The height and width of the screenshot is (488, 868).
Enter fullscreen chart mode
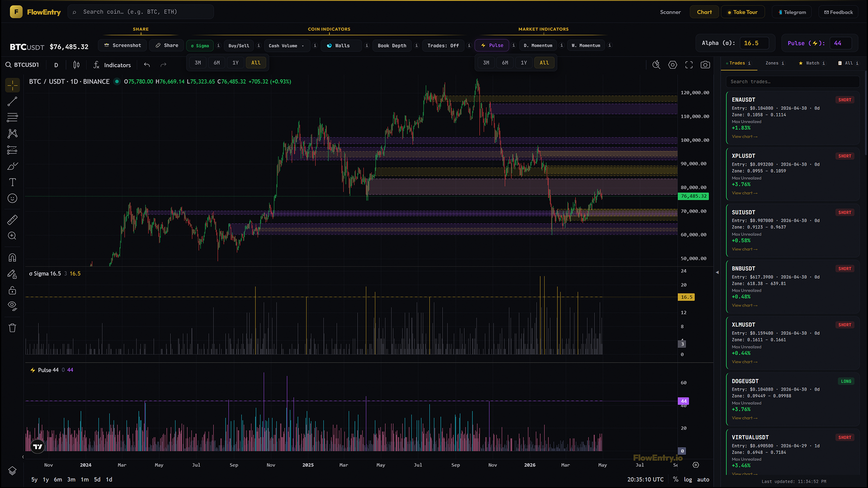pyautogui.click(x=689, y=65)
